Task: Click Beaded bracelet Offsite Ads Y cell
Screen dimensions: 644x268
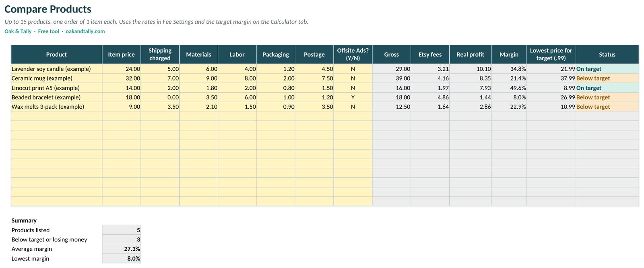Action: coord(353,97)
